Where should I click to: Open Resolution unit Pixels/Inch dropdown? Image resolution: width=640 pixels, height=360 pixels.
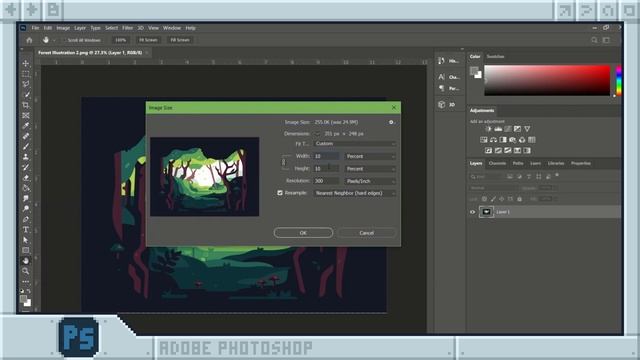(x=371, y=181)
